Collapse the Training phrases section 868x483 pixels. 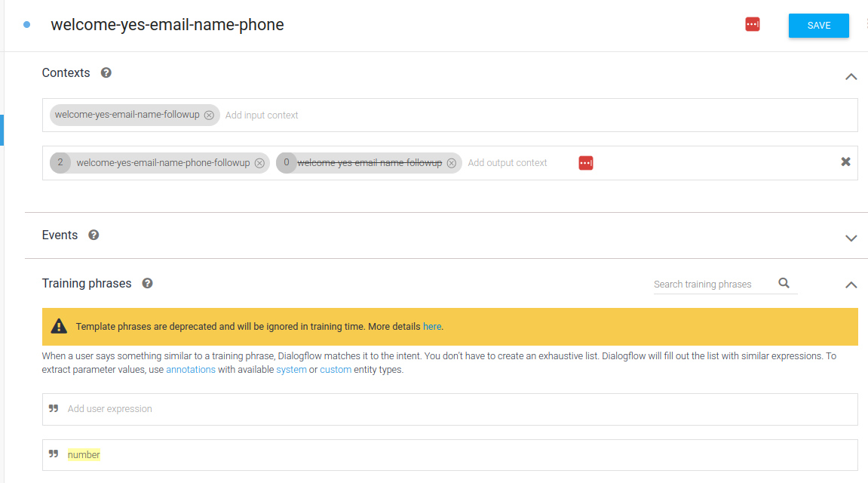(x=851, y=285)
